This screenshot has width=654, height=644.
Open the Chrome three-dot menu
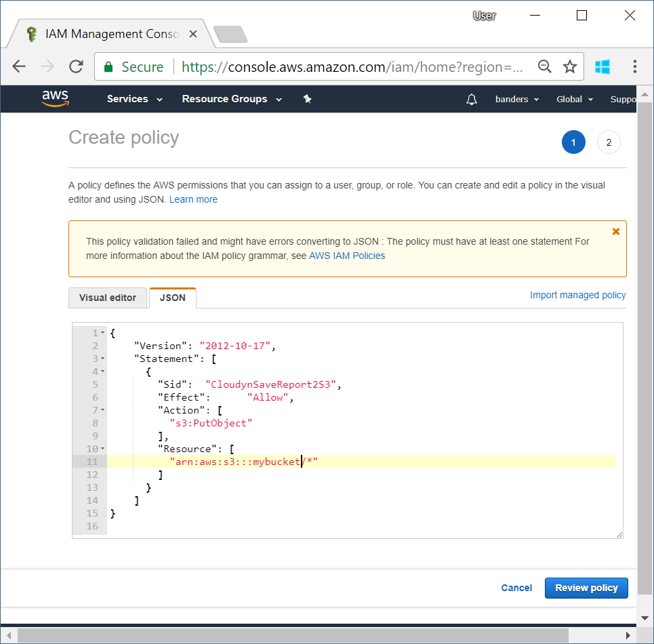635,66
